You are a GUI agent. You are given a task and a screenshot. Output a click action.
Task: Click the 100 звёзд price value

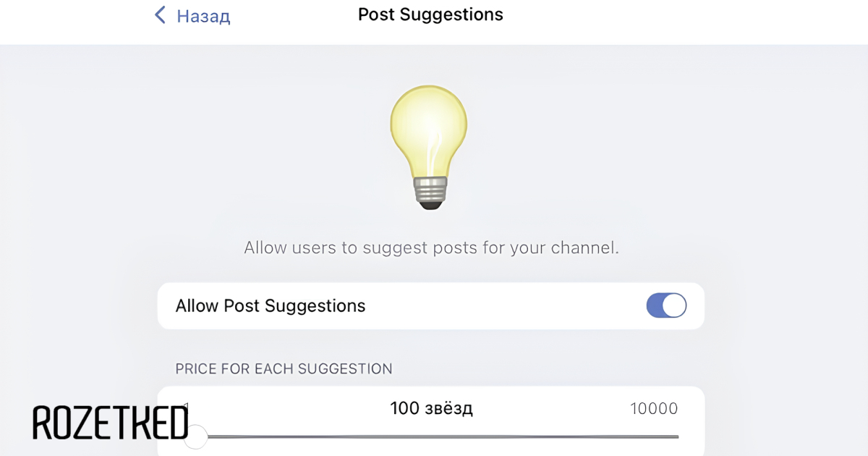(x=432, y=408)
